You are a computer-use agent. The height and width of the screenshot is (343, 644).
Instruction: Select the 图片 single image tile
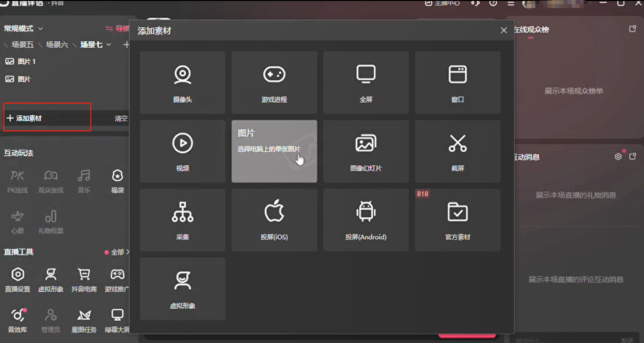(274, 151)
